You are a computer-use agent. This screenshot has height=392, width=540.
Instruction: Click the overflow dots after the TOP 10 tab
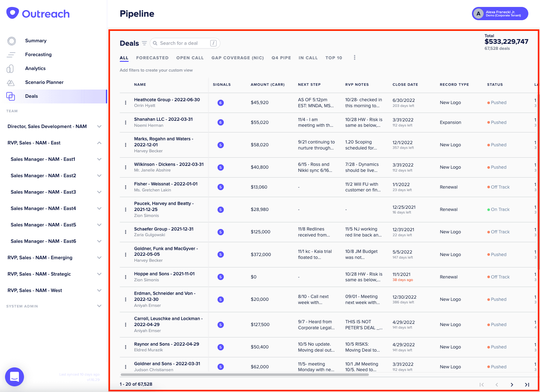coord(354,57)
